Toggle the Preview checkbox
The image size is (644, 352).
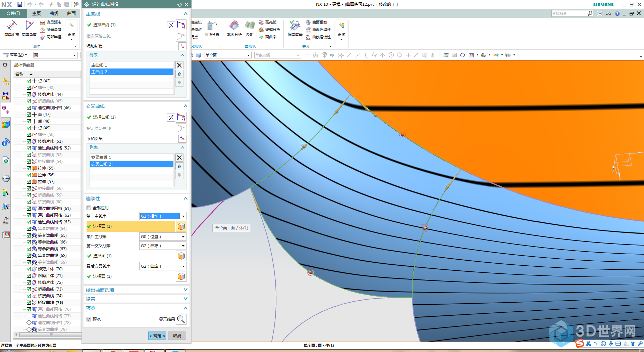89,319
